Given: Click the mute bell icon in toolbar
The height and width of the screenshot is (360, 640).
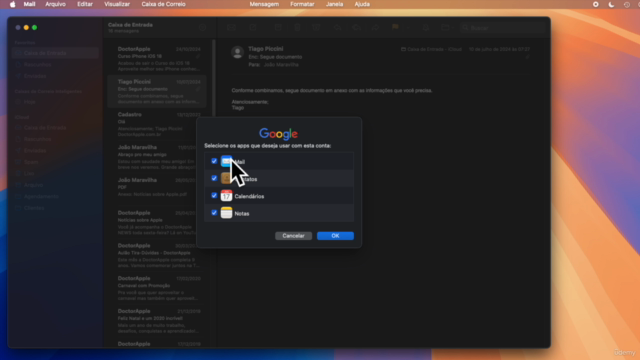Looking at the screenshot, I should pyautogui.click(x=426, y=28).
